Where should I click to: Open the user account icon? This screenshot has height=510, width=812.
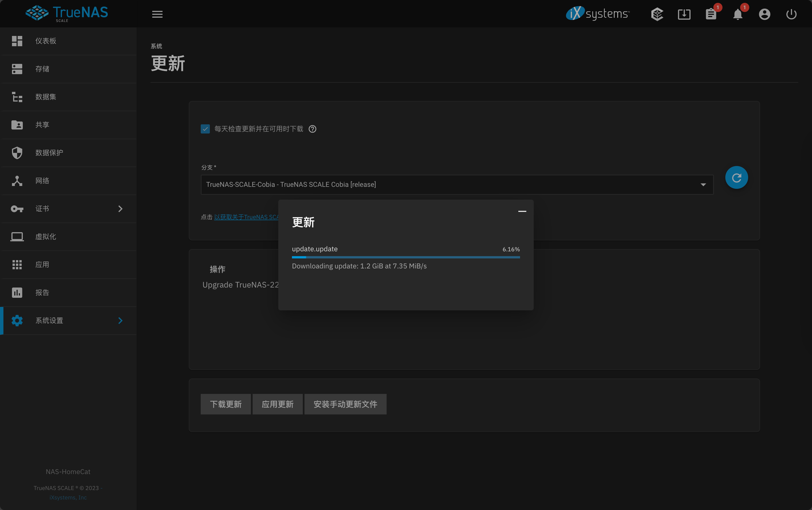coord(764,14)
